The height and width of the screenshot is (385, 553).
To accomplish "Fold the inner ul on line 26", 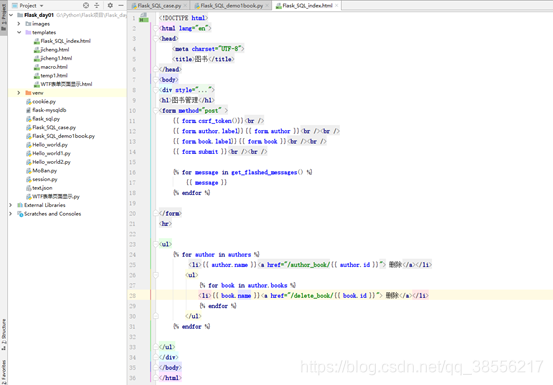I will point(156,275).
